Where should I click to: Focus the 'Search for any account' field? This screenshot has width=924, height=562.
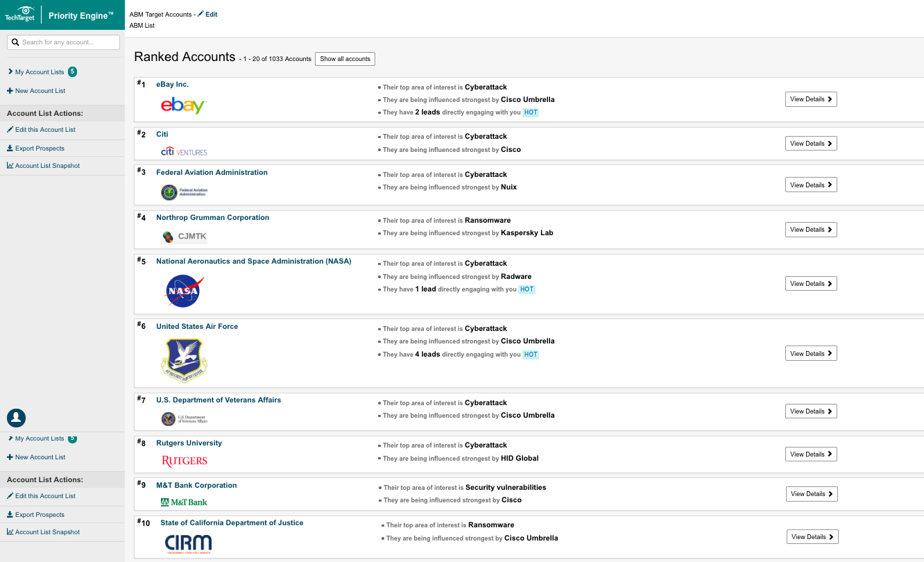pyautogui.click(x=62, y=42)
